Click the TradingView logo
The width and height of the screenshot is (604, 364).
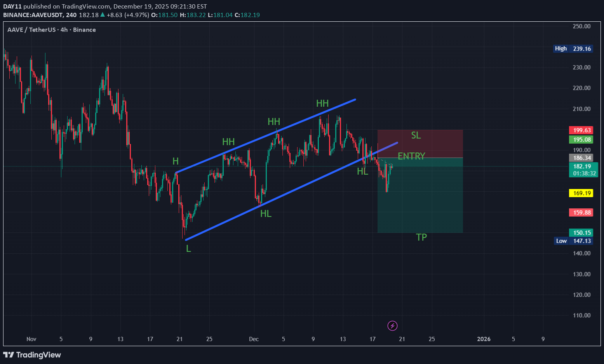pos(32,355)
